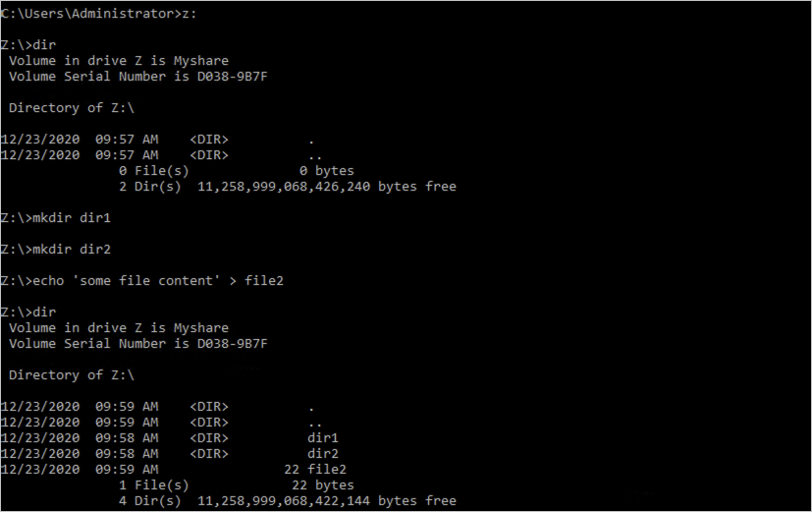Click the 'mkdir dir2' command line
The image size is (812, 512).
[55, 250]
